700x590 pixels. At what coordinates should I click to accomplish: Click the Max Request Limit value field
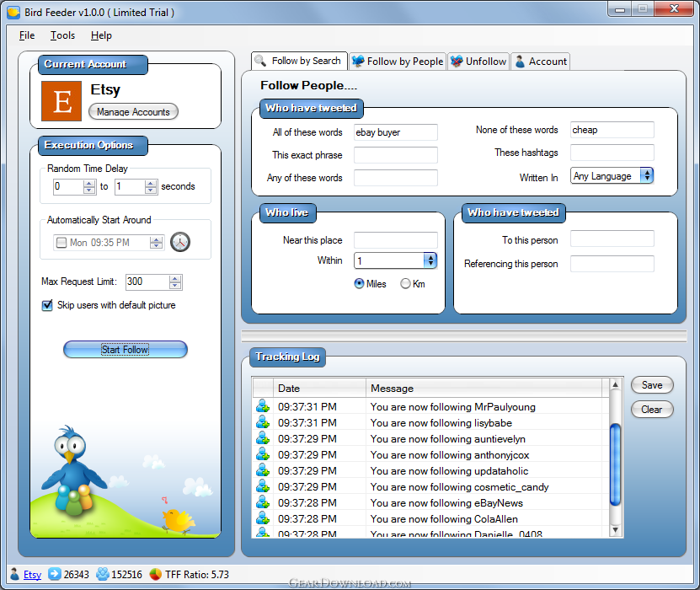(147, 282)
